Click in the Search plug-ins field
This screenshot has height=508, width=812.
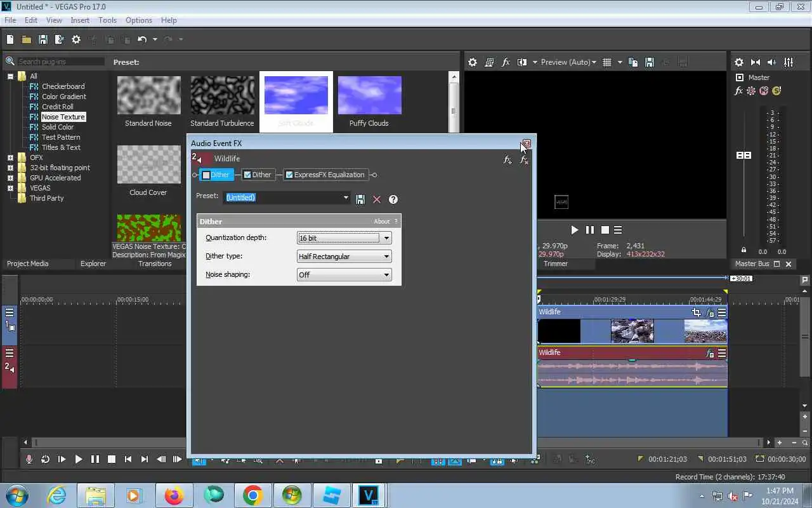coord(61,62)
